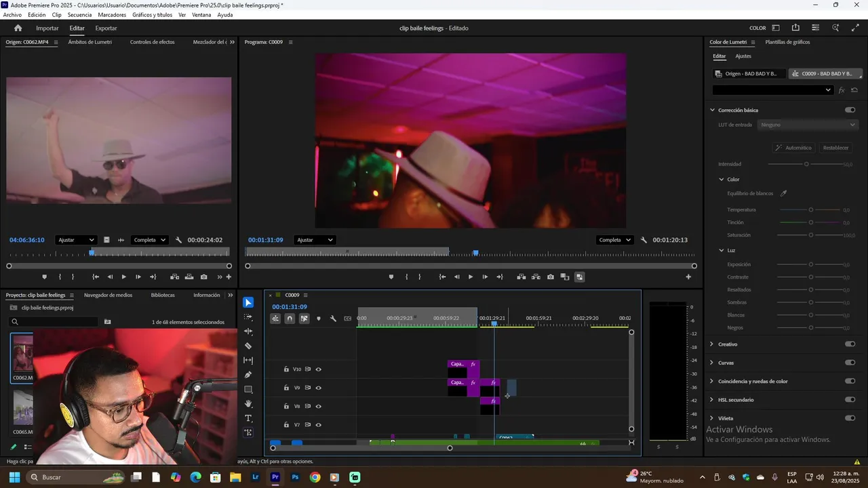
Task: Search icon in top header
Action: (x=835, y=28)
